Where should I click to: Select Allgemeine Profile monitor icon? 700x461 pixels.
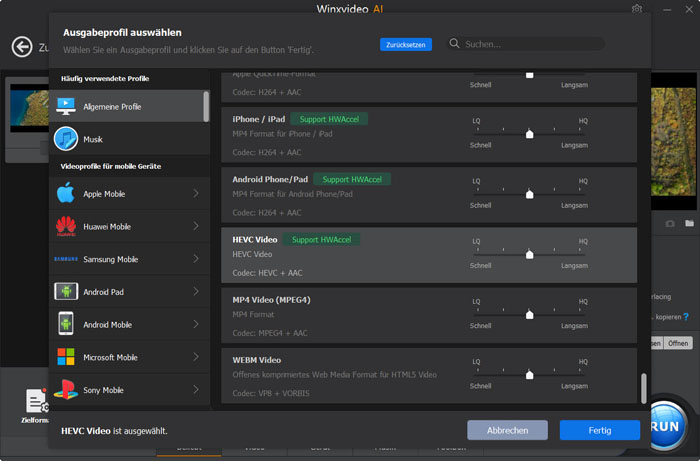[66, 106]
